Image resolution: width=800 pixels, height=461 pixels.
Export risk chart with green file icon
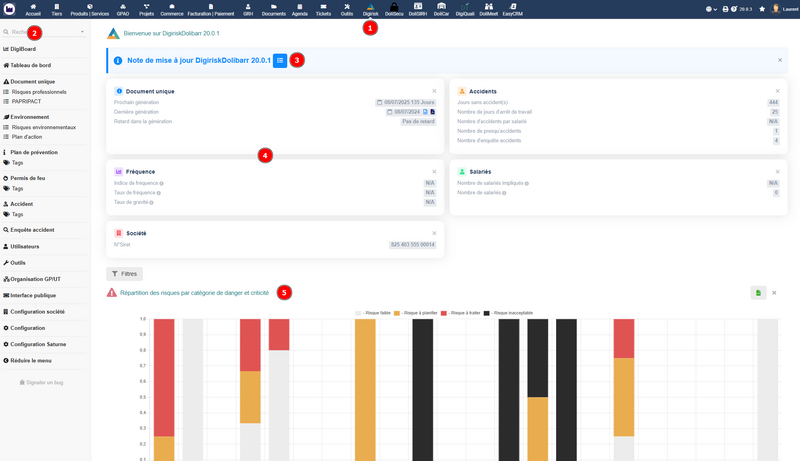click(758, 293)
